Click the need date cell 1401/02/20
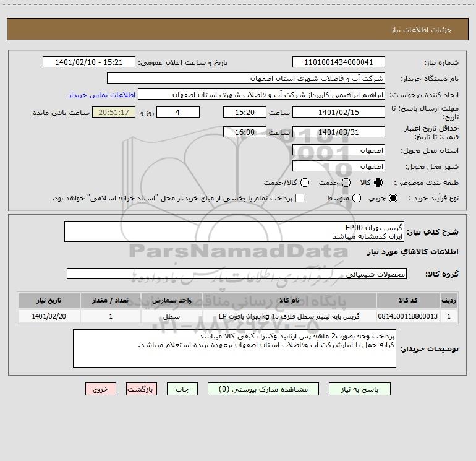Screen dimensions: 476x461 (49, 316)
